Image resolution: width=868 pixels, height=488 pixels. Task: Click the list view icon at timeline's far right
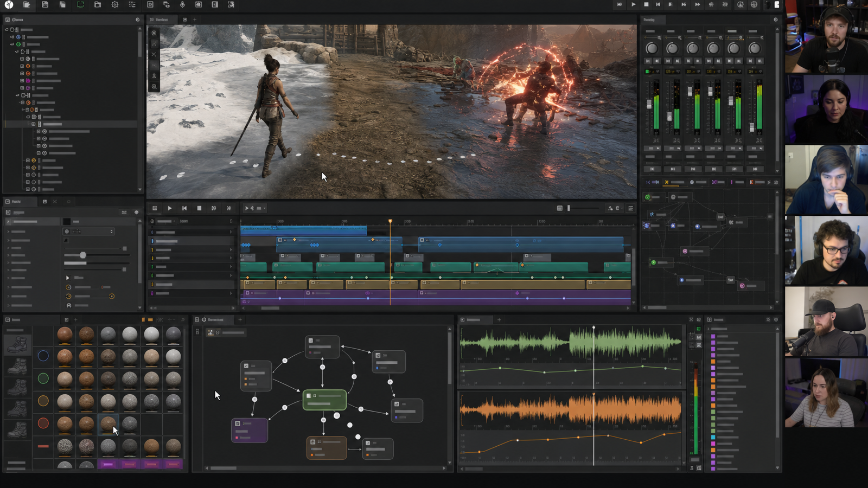click(630, 208)
